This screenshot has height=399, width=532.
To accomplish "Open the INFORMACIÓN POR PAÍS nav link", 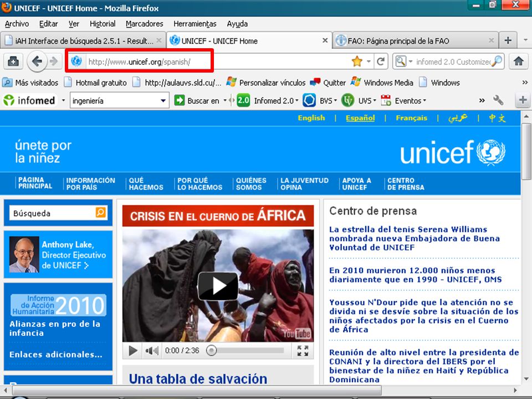I will pos(90,183).
